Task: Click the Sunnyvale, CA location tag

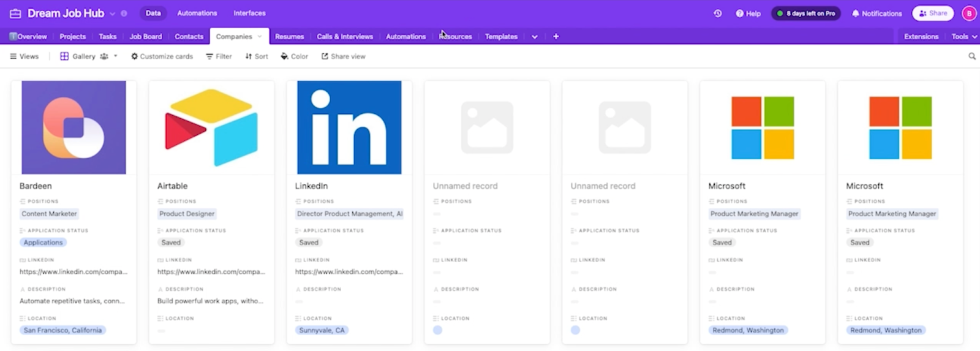Action: 322,330
